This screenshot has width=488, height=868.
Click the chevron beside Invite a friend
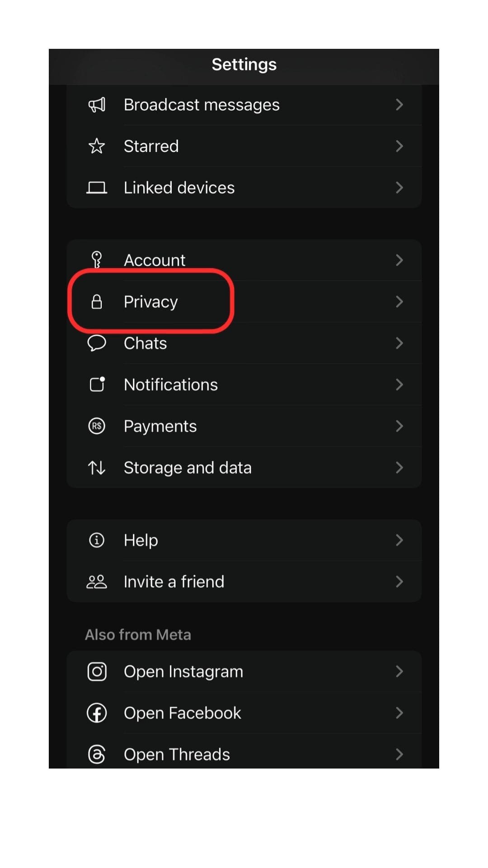[x=399, y=581]
